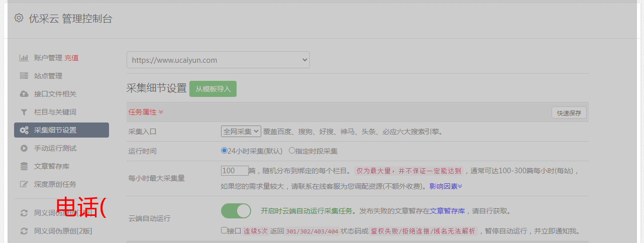Collapse the 任务属性 section
The height and width of the screenshot is (243, 644).
click(x=146, y=112)
